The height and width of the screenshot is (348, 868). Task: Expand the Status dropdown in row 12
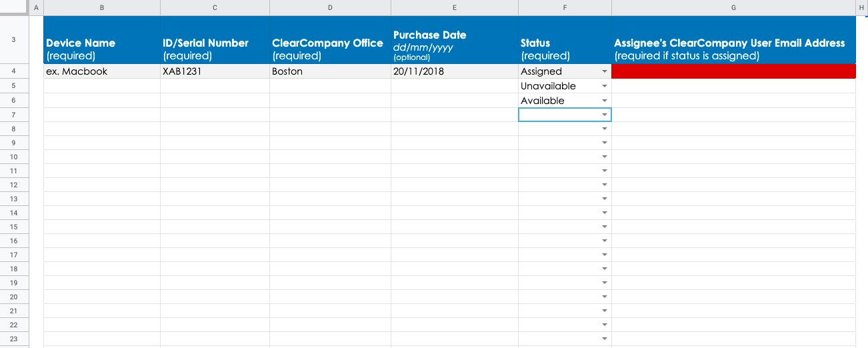tap(605, 185)
